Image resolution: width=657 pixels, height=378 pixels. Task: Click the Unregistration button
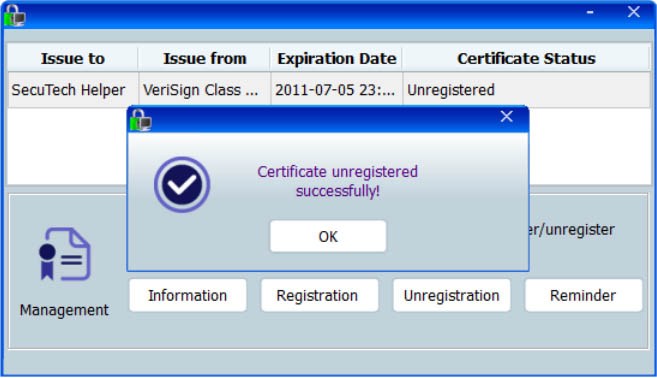(451, 295)
